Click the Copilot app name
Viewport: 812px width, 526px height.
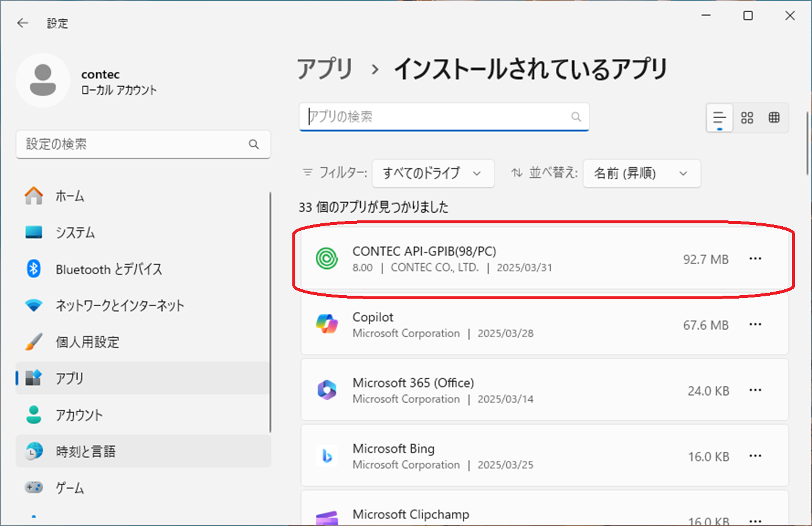pyautogui.click(x=373, y=317)
